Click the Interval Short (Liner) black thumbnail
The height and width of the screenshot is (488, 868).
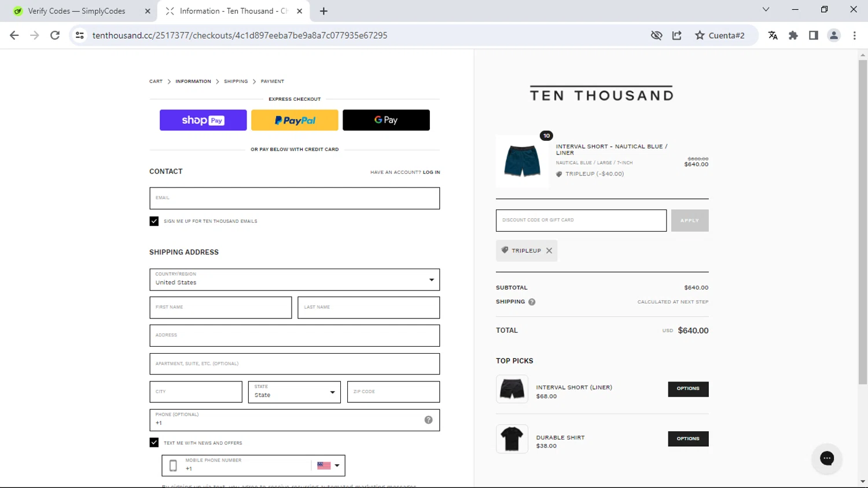[512, 389]
